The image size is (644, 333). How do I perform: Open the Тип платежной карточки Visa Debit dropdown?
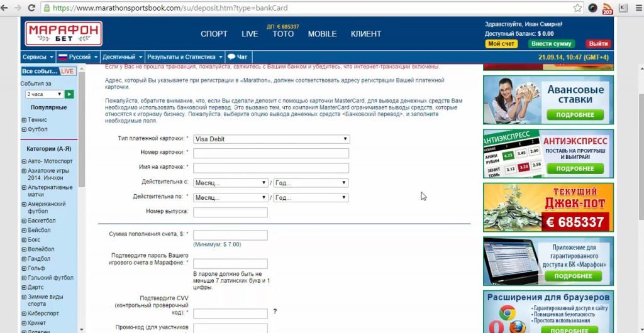(x=272, y=139)
